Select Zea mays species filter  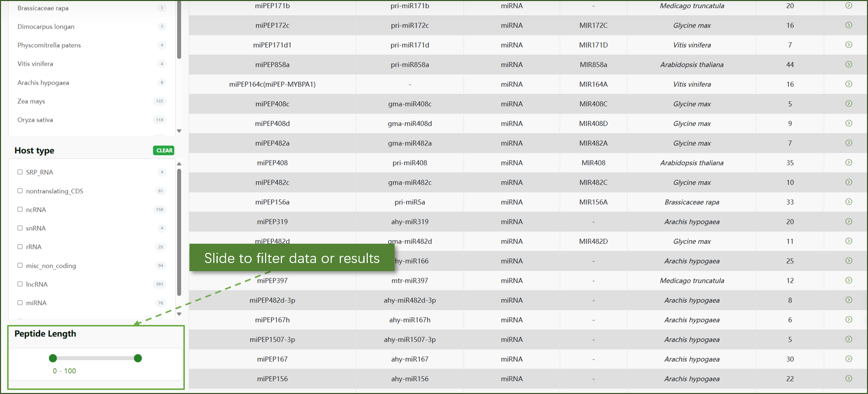pyautogui.click(x=31, y=101)
